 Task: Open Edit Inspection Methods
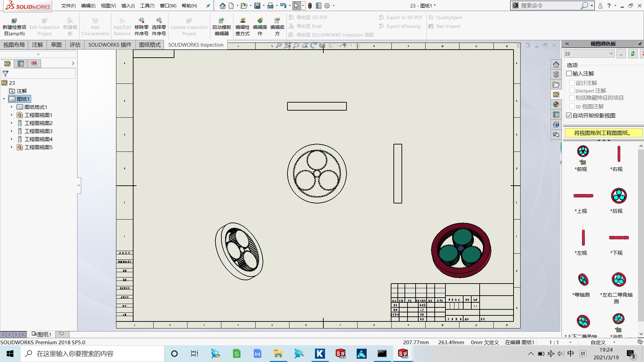(242, 27)
